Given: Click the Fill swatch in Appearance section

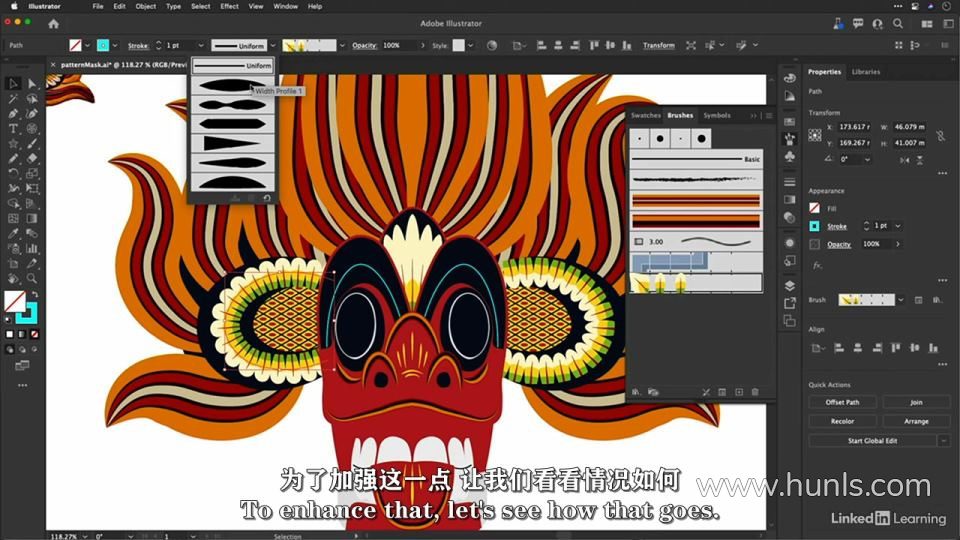Looking at the screenshot, I should 814,208.
